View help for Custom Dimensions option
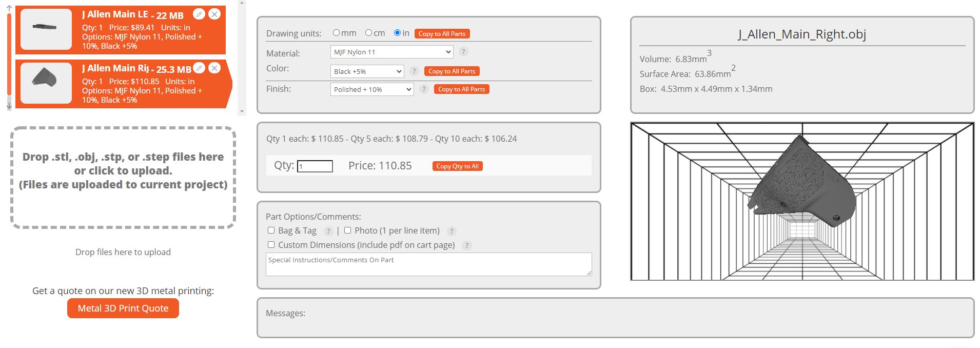The width and height of the screenshot is (980, 348). (466, 246)
